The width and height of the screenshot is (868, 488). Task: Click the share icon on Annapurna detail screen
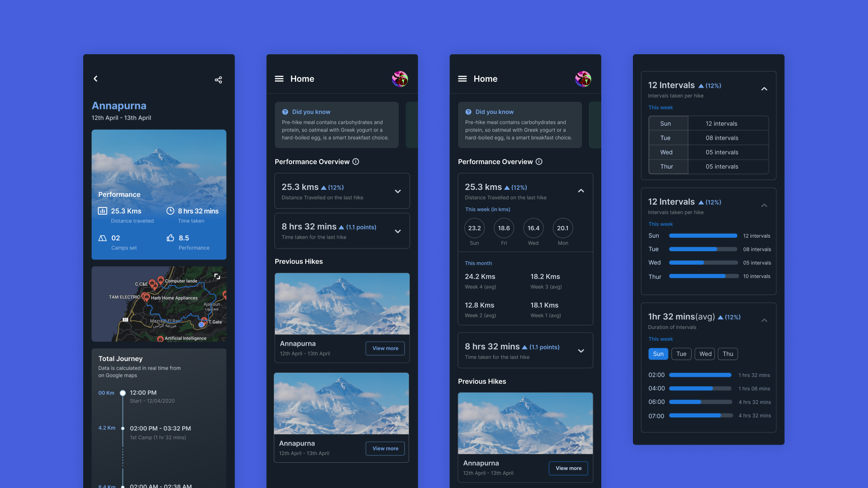(218, 79)
